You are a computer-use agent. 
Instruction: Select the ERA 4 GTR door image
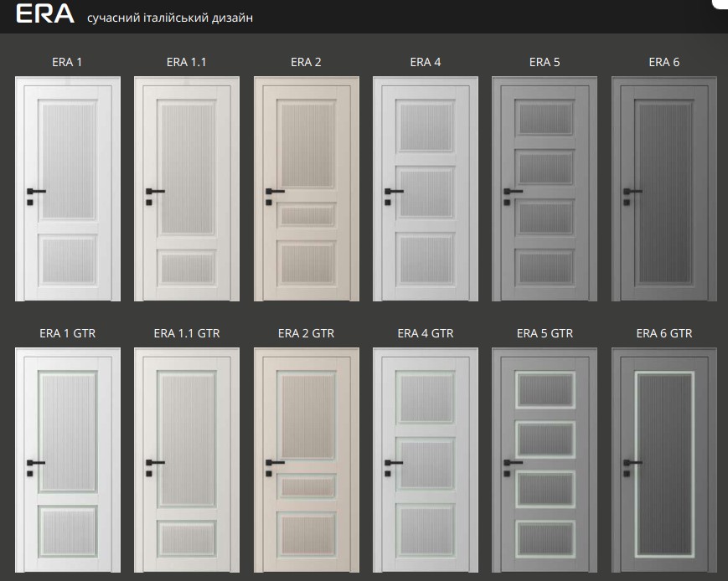[x=426, y=460]
